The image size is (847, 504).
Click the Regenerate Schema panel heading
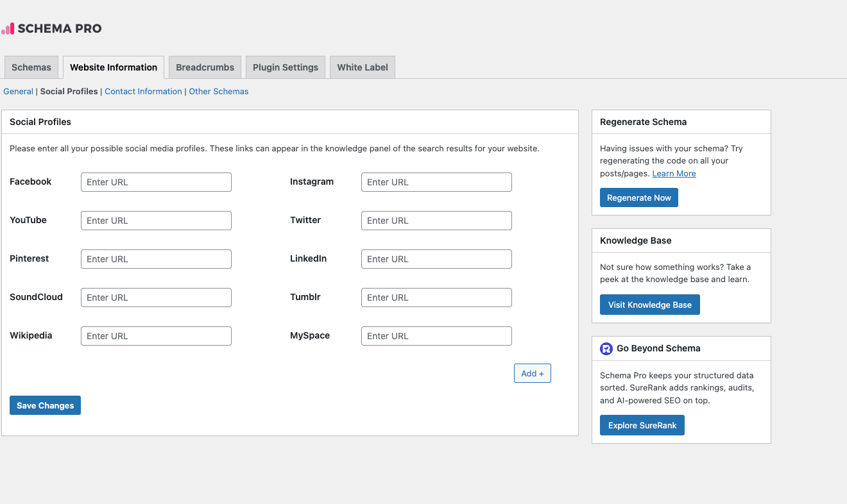[x=644, y=122]
